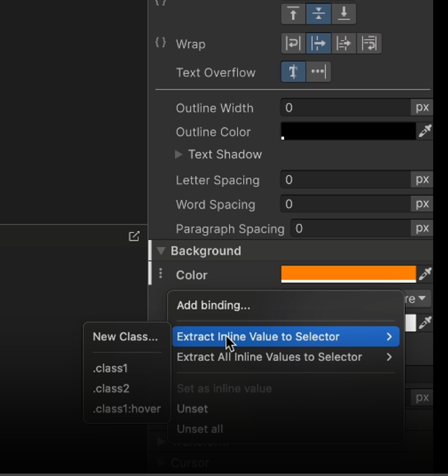The image size is (448, 476).
Task: Edit Paragraph Spacing value field
Action: point(351,228)
